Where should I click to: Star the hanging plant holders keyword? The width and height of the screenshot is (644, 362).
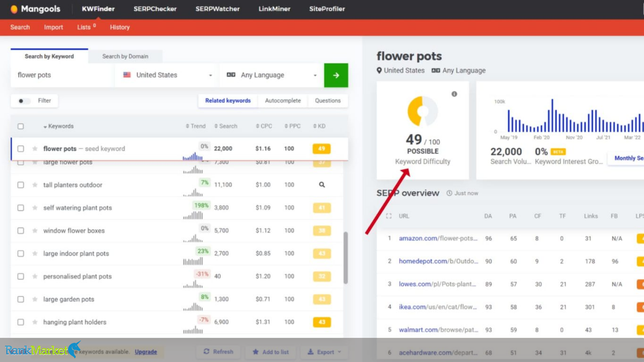[x=35, y=322]
